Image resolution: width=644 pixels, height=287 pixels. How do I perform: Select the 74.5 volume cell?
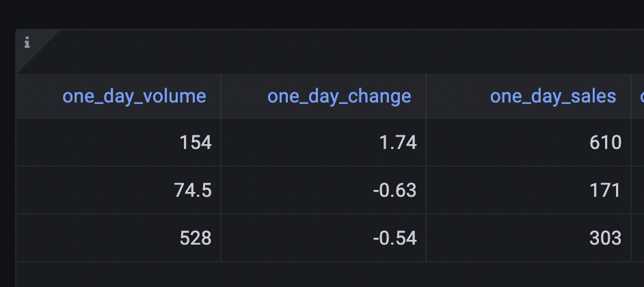[118, 190]
